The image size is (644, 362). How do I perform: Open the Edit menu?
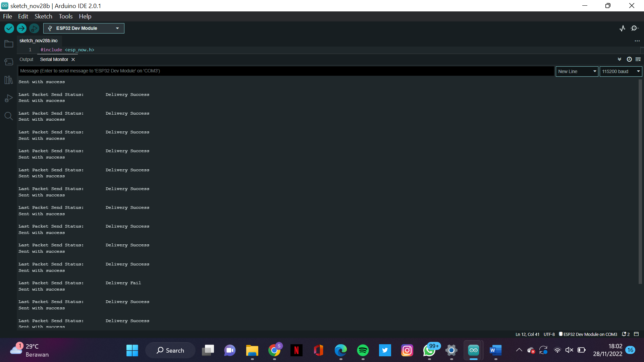click(23, 16)
